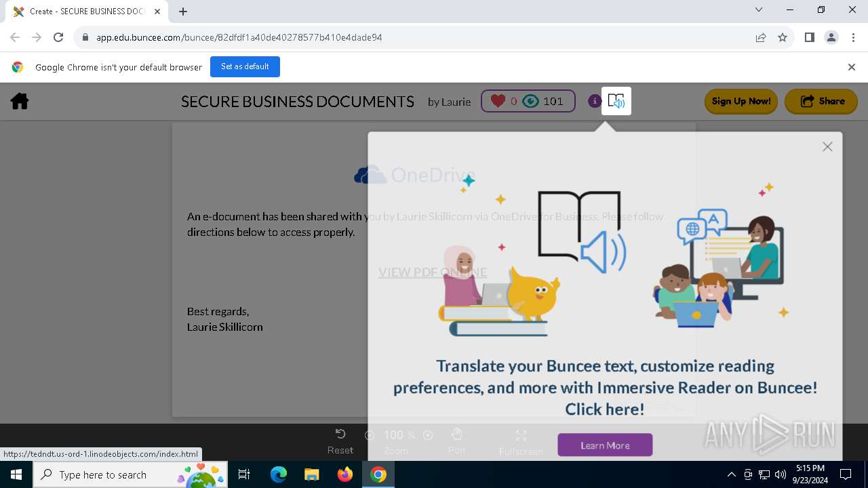The height and width of the screenshot is (488, 868).
Task: Open the Windows Start menu
Action: 16,474
